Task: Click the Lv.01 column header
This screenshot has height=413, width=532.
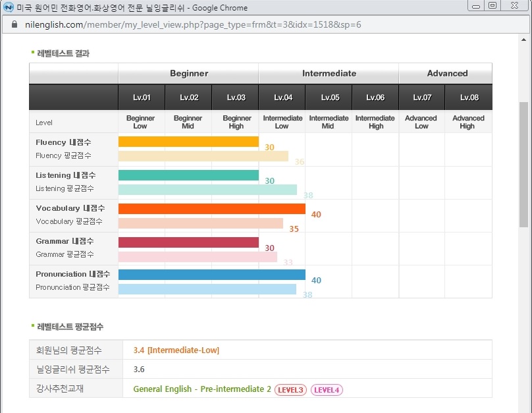Action: tap(142, 97)
